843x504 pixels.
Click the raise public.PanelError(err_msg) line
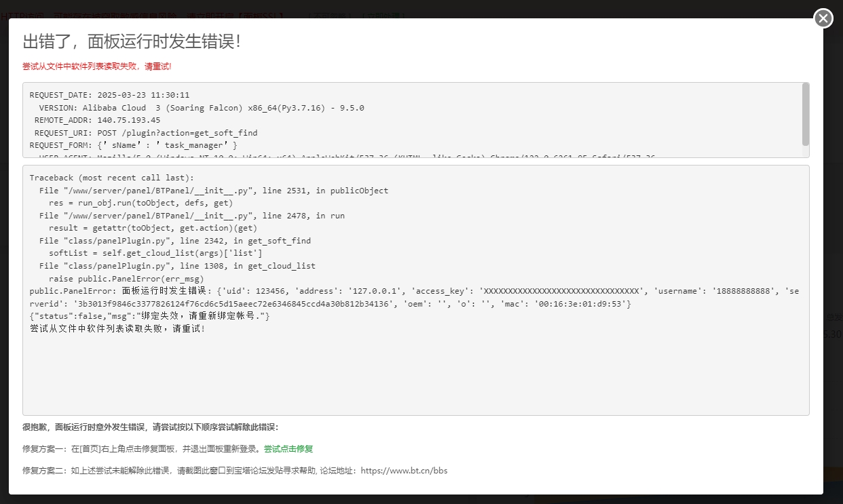coord(126,278)
